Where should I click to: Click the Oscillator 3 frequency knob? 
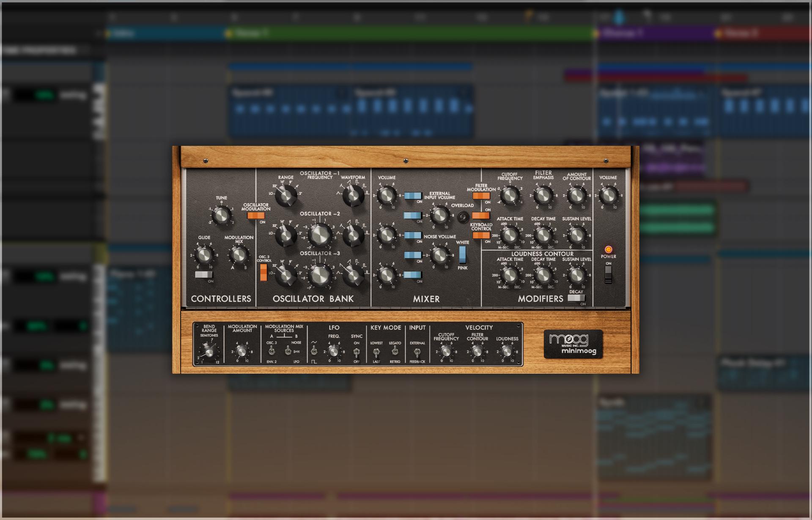[x=320, y=275]
